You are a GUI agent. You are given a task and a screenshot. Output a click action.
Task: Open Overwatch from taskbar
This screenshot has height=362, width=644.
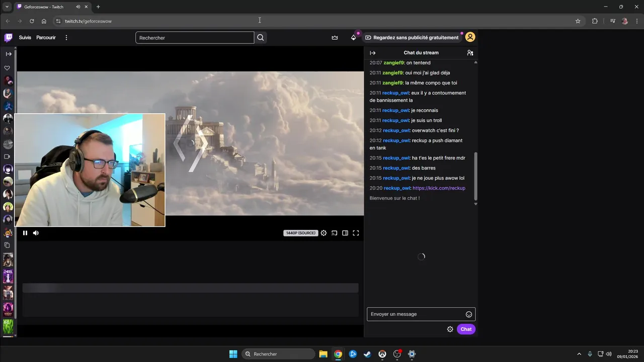click(382, 354)
